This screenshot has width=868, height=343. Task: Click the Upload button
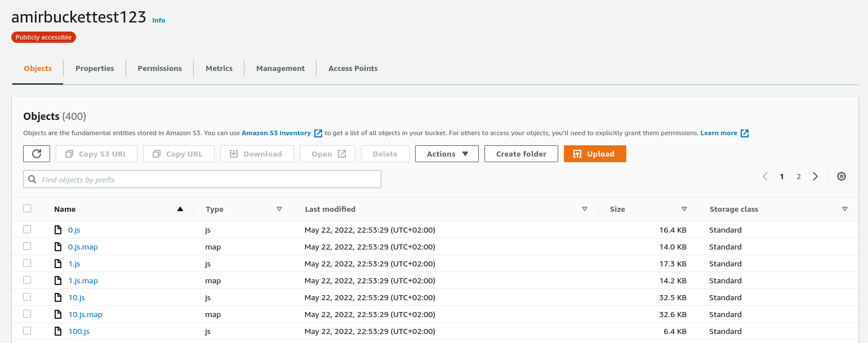595,154
